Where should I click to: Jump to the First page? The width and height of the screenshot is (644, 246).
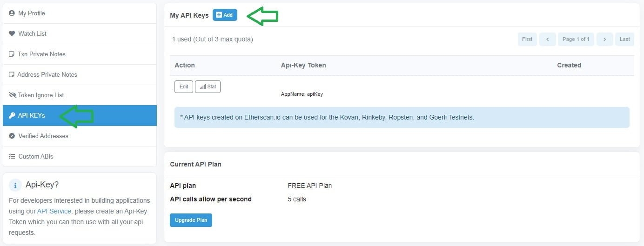point(527,39)
